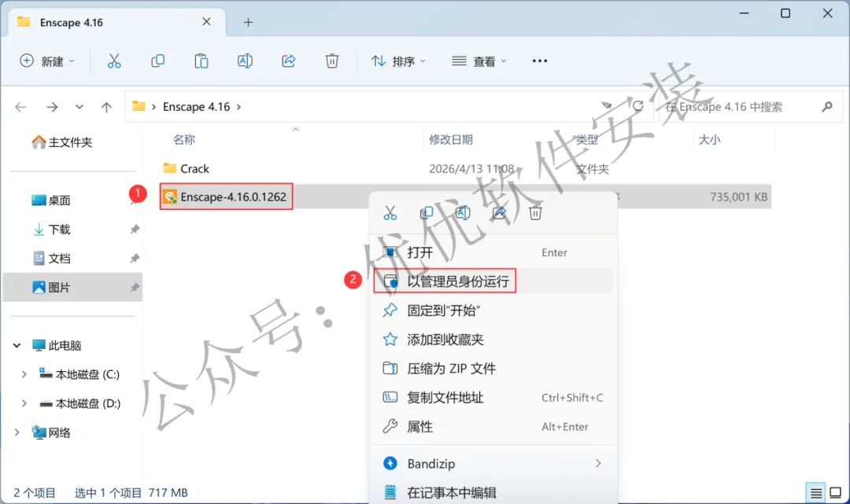
Task: Select 网络 in the sidebar
Action: click(51, 432)
